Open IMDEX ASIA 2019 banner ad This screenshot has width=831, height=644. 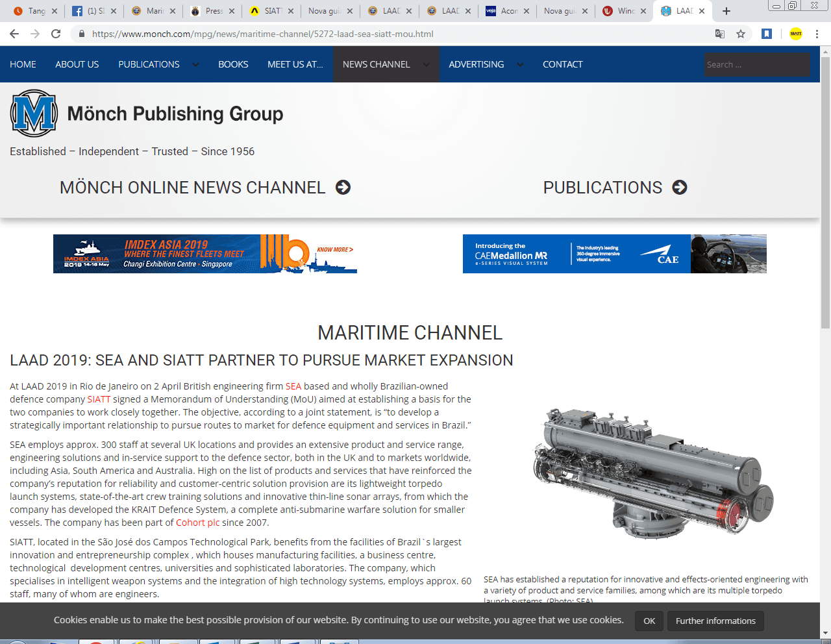205,254
